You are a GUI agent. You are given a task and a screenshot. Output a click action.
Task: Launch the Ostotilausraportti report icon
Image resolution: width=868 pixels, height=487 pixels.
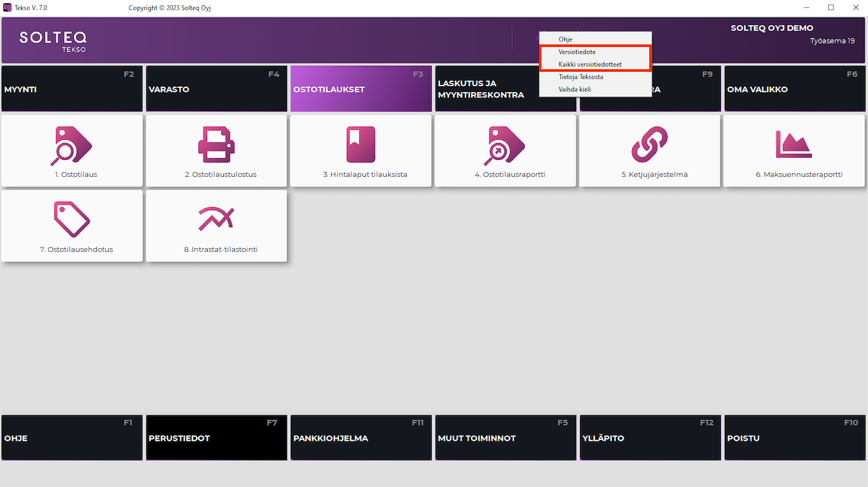506,145
